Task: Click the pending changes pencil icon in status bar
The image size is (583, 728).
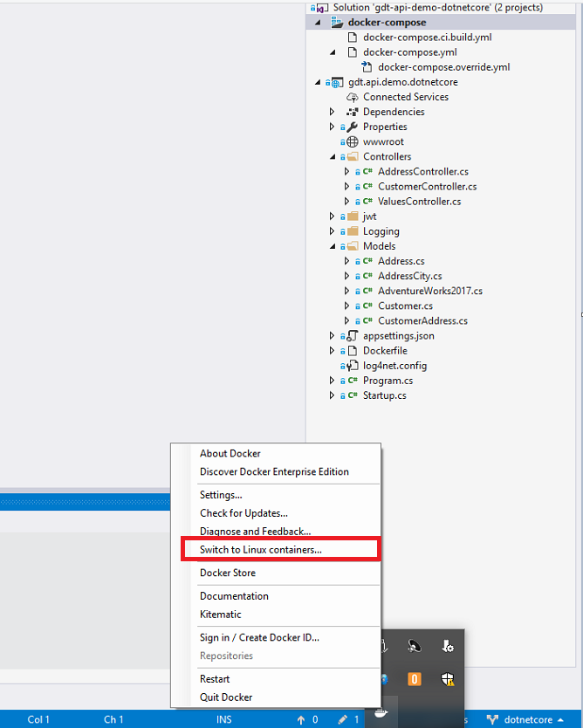Action: 342,719
